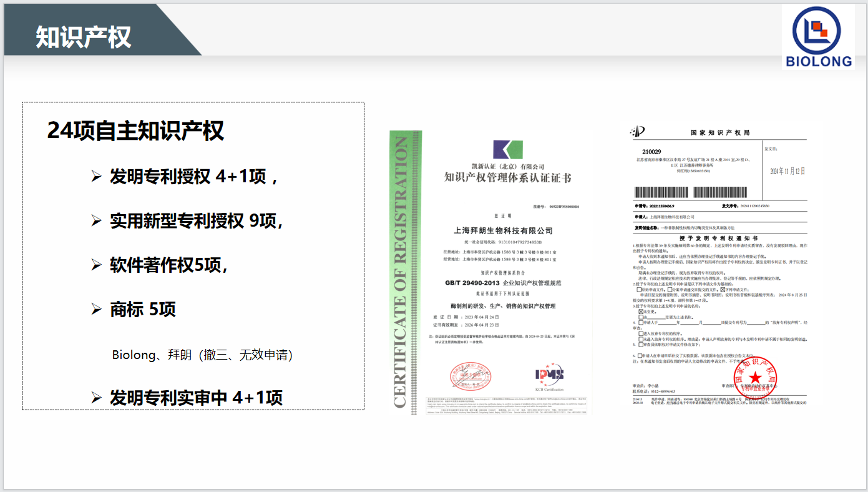Select the bullet 发明专利授权 4+1项

point(193,177)
